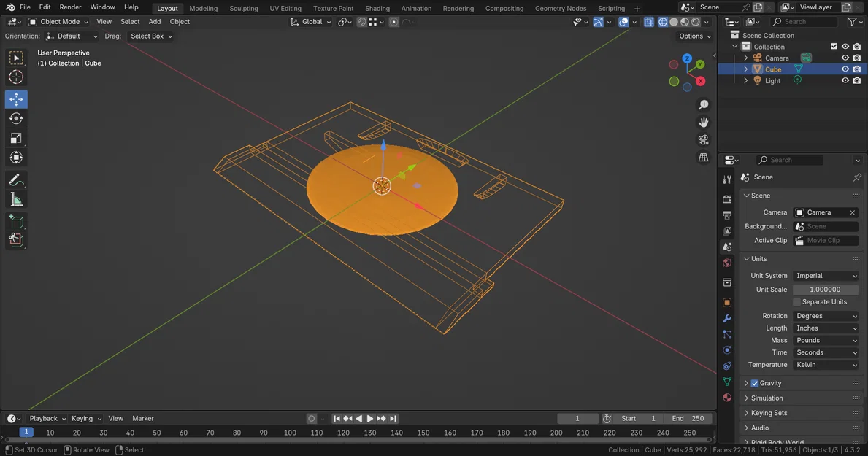
Task: Open the Physics properties tab
Action: point(727,350)
